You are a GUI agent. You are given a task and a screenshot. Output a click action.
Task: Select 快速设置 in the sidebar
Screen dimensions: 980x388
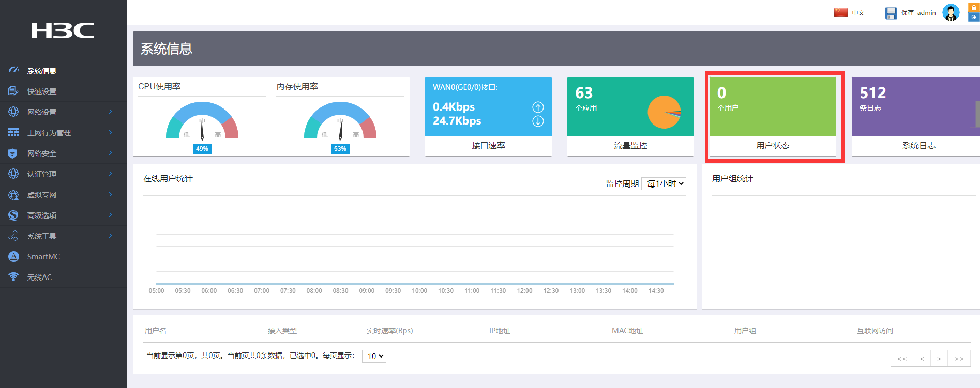point(42,91)
